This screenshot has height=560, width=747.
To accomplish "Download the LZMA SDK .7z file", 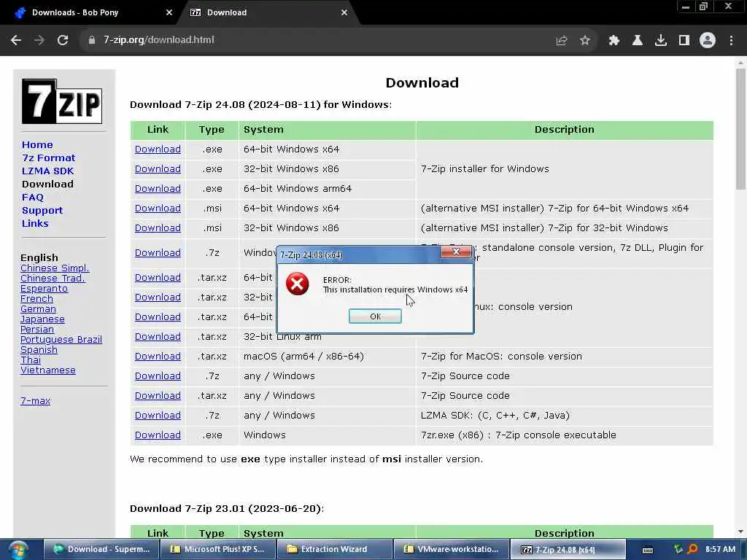I will (158, 415).
